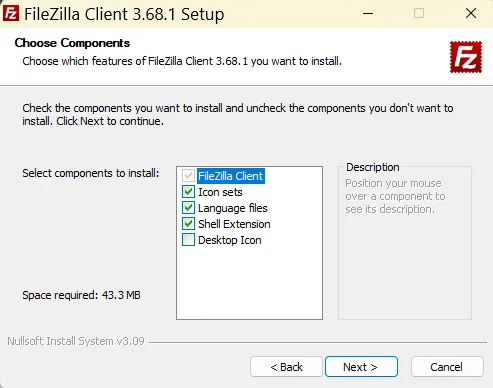Select the Icon sets component label
Image resolution: width=493 pixels, height=388 pixels.
click(220, 192)
